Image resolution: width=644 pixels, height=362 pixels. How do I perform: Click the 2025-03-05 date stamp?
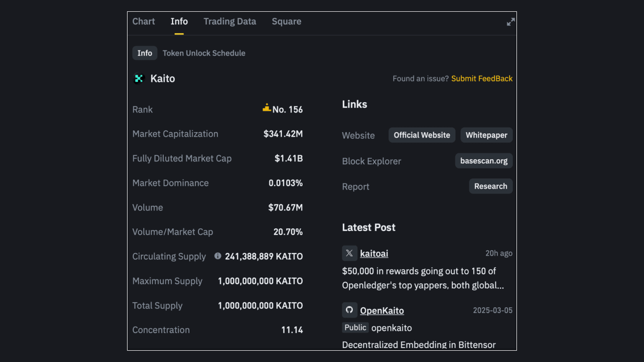493,310
